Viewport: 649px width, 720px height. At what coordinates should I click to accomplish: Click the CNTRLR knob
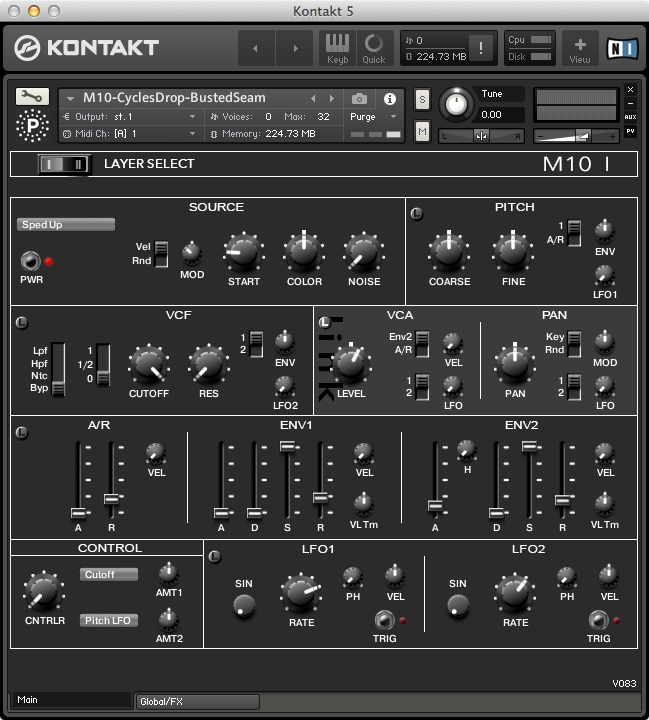(44, 592)
